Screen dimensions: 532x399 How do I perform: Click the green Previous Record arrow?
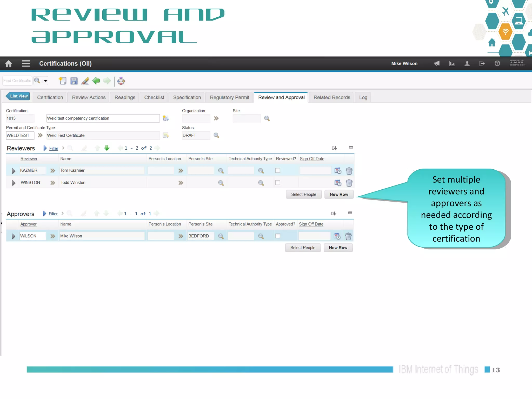coord(96,81)
